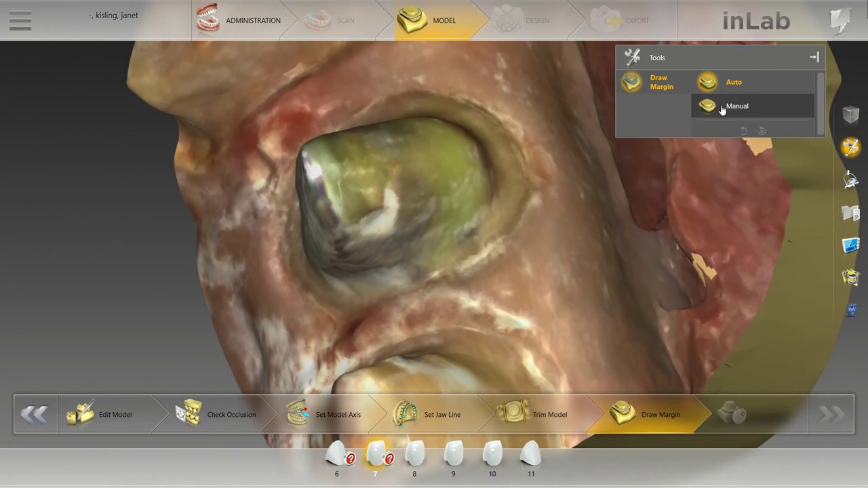
Task: Click the Reset icon in Tools panel
Action: point(762,130)
